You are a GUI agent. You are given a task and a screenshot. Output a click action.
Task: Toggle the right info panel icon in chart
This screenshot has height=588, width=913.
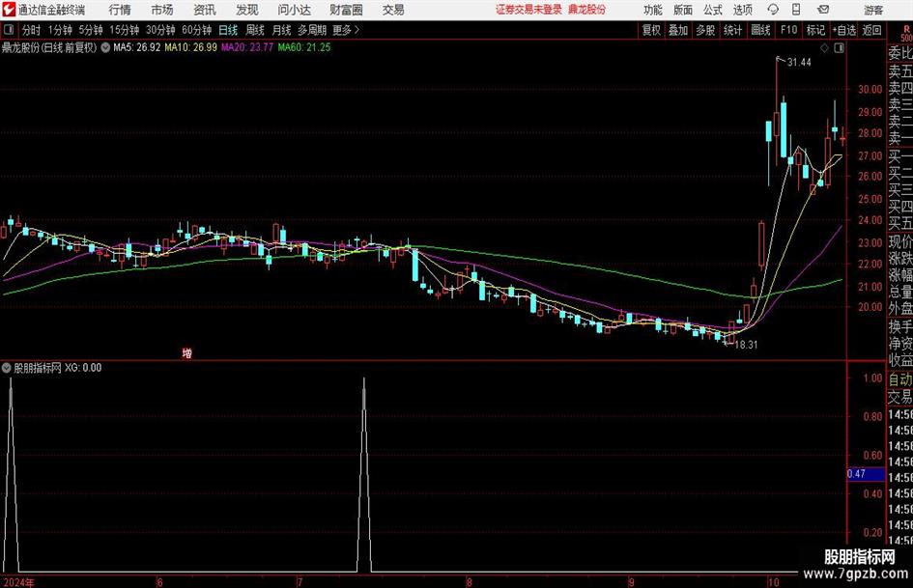(x=839, y=48)
